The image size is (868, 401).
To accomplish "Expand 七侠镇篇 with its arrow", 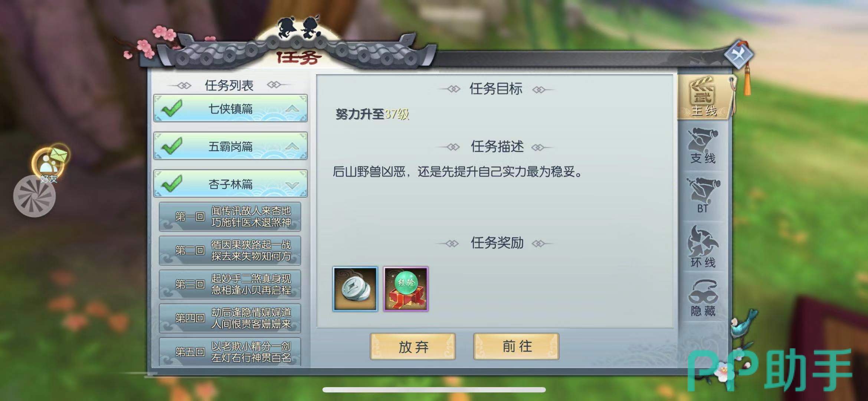I will click(292, 109).
